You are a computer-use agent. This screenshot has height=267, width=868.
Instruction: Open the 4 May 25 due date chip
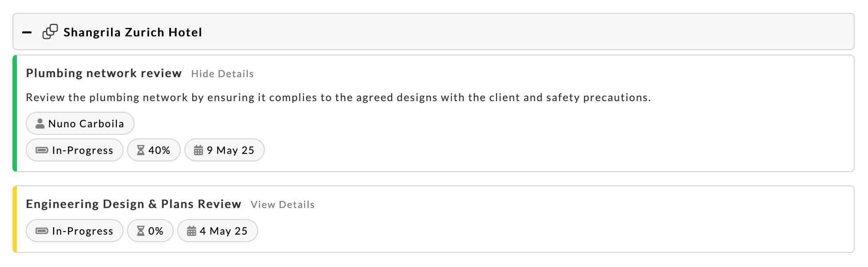tap(218, 231)
